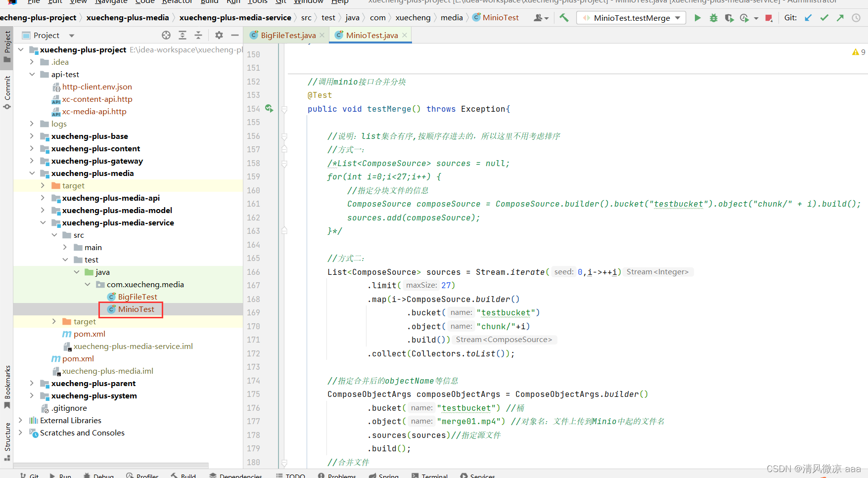Image resolution: width=868 pixels, height=478 pixels.
Task: Open the Services tool window
Action: pos(477,476)
